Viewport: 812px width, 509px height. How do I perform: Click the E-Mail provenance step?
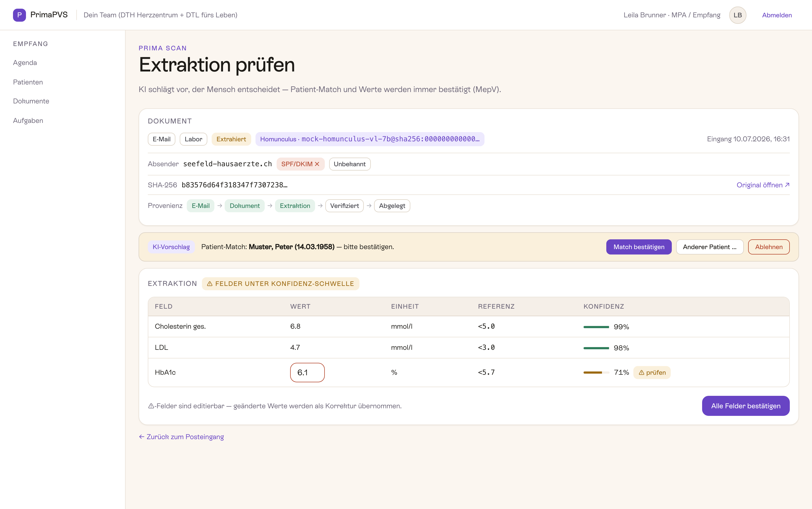(x=201, y=206)
